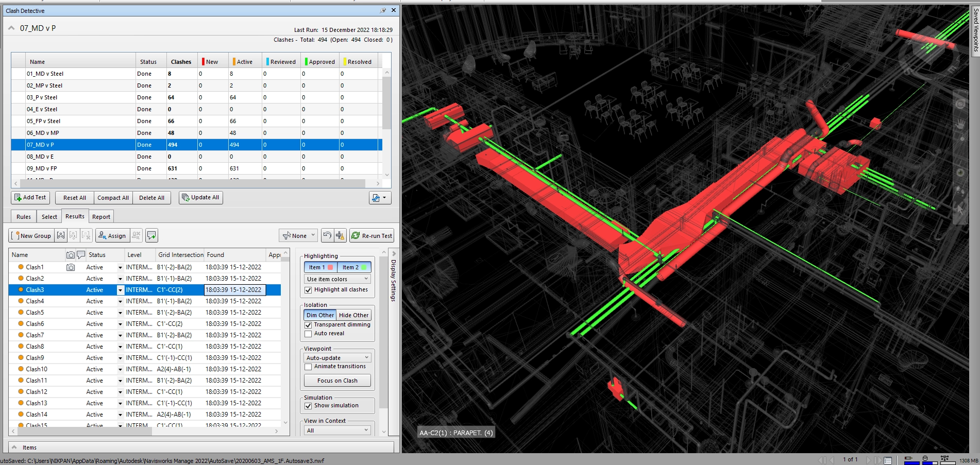Viewport: 980px width, 465px height.
Task: Click the Update All button
Action: tap(200, 198)
